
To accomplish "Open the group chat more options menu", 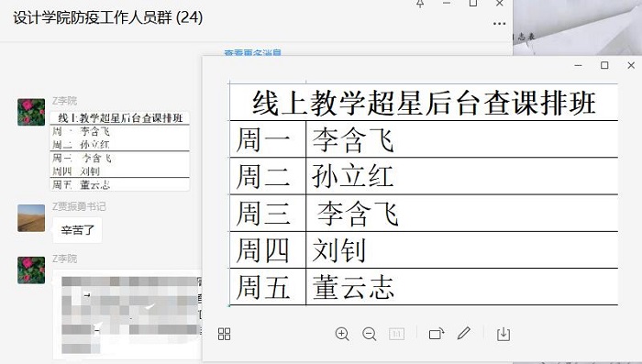I will point(499,23).
